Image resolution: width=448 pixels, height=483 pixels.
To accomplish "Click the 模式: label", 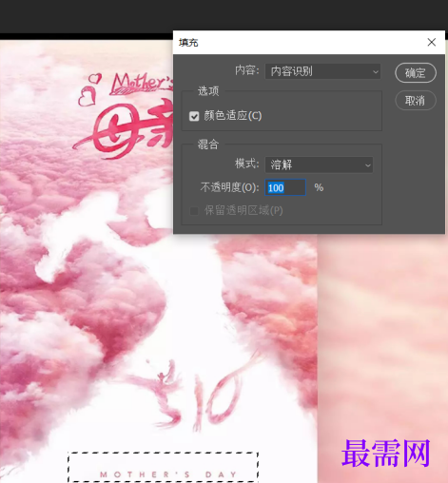I will 247,164.
